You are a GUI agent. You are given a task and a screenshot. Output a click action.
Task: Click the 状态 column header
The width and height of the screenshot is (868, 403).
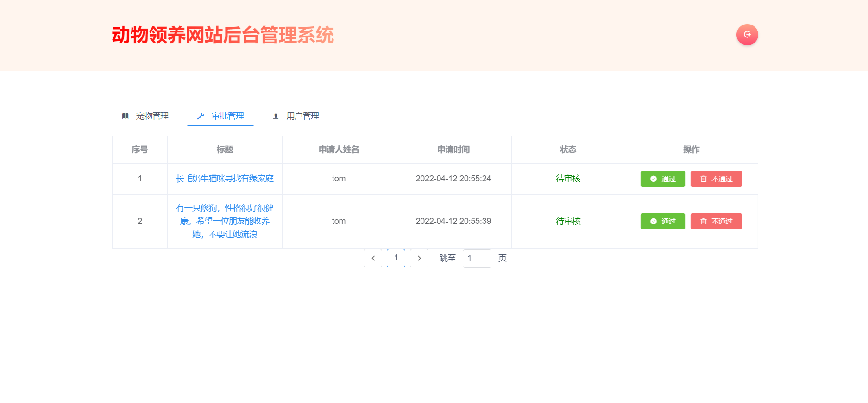pos(568,149)
